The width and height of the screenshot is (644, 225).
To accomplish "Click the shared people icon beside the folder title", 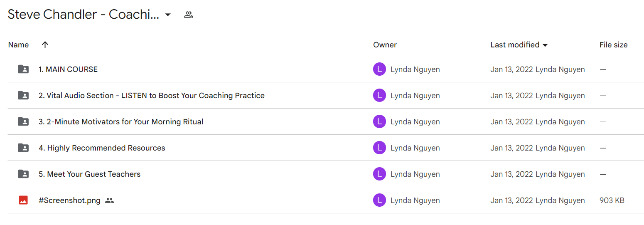I will pyautogui.click(x=189, y=15).
